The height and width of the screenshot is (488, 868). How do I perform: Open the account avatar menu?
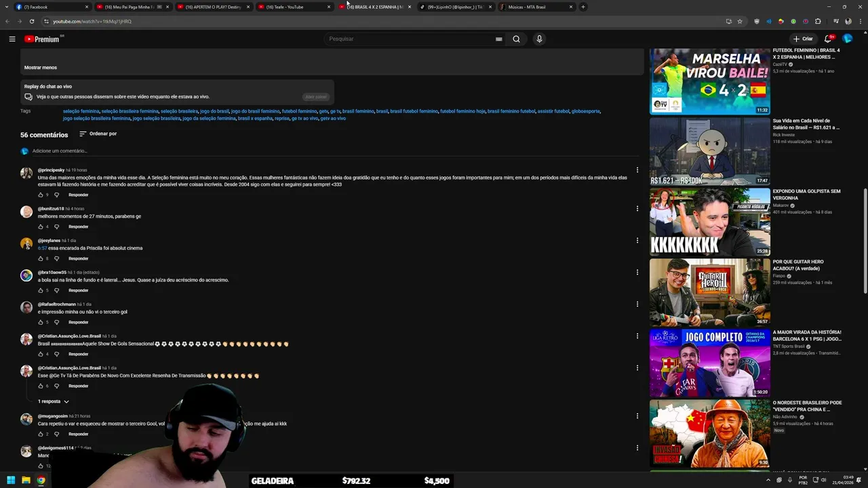point(848,39)
